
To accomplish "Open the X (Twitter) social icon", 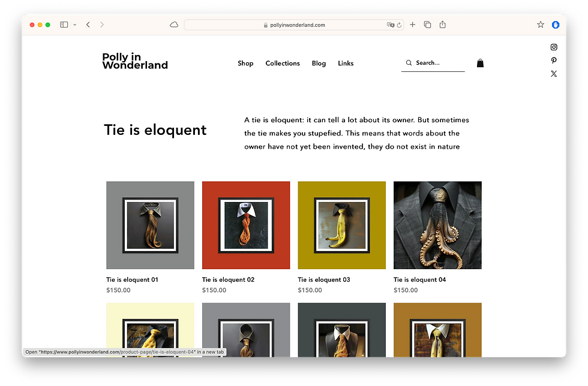I will tap(554, 74).
